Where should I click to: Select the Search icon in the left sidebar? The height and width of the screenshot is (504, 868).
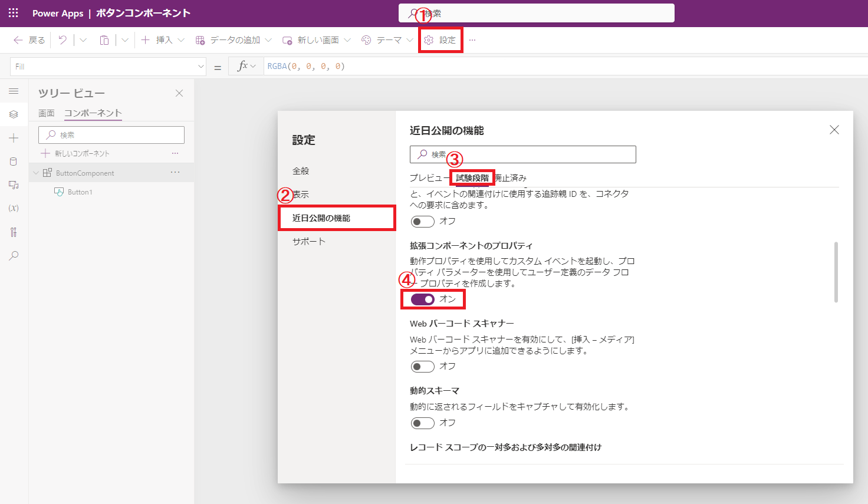click(14, 255)
